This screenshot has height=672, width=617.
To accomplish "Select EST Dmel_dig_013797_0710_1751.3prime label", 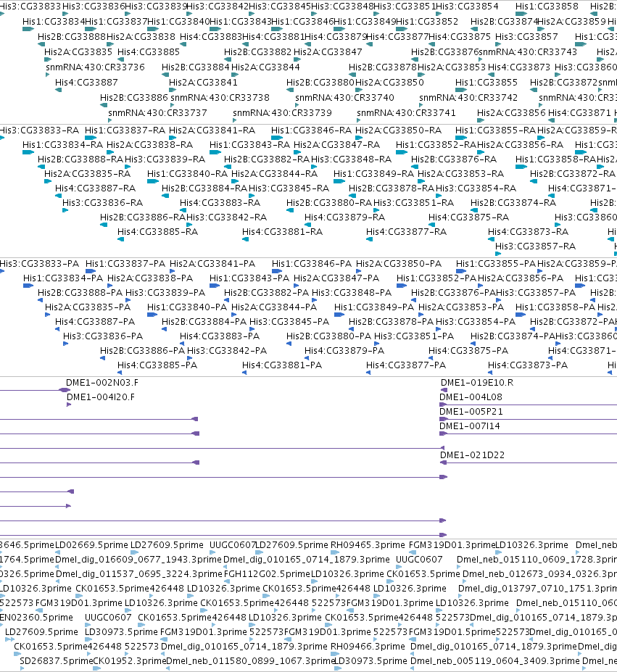I will click(x=538, y=589).
